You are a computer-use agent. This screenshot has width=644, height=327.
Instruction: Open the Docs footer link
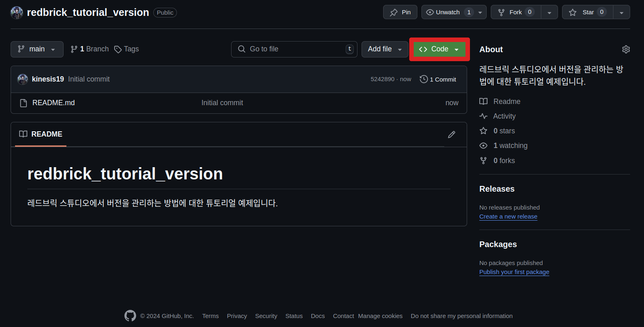[318, 316]
